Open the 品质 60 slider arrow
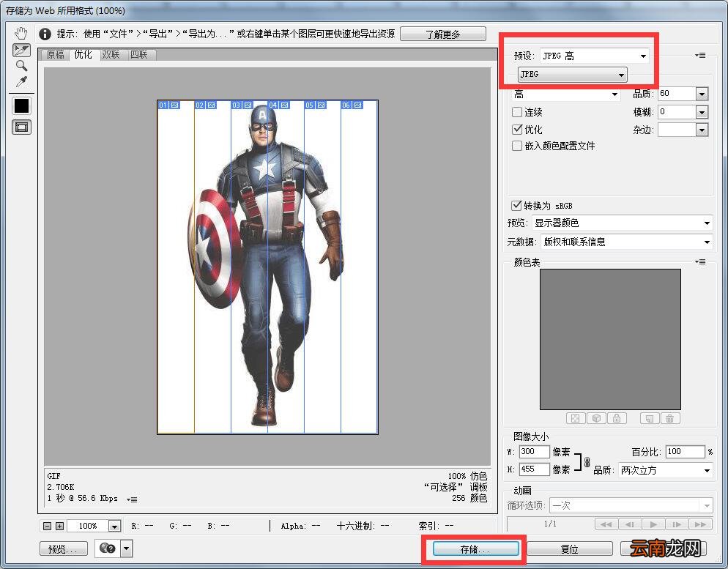The image size is (728, 569). [x=702, y=94]
